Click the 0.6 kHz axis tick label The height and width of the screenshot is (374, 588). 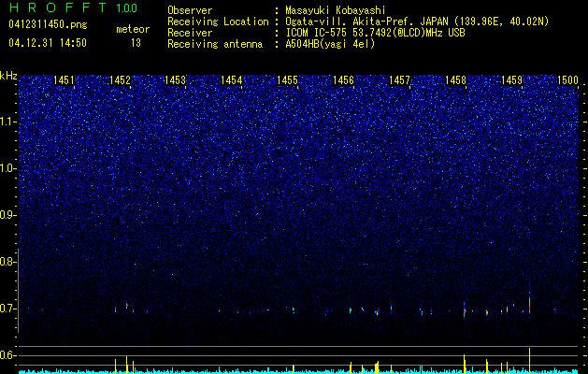(x=7, y=355)
